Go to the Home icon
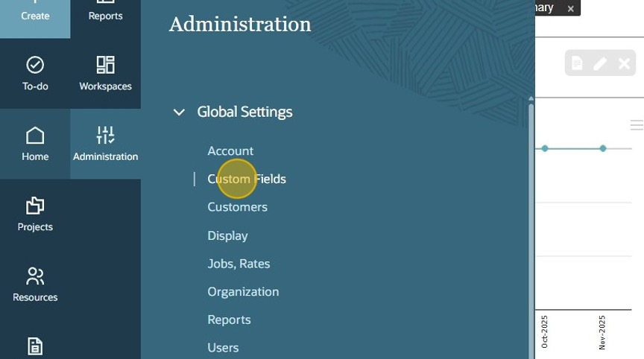Screen dimensions: 644x359 point(35,136)
